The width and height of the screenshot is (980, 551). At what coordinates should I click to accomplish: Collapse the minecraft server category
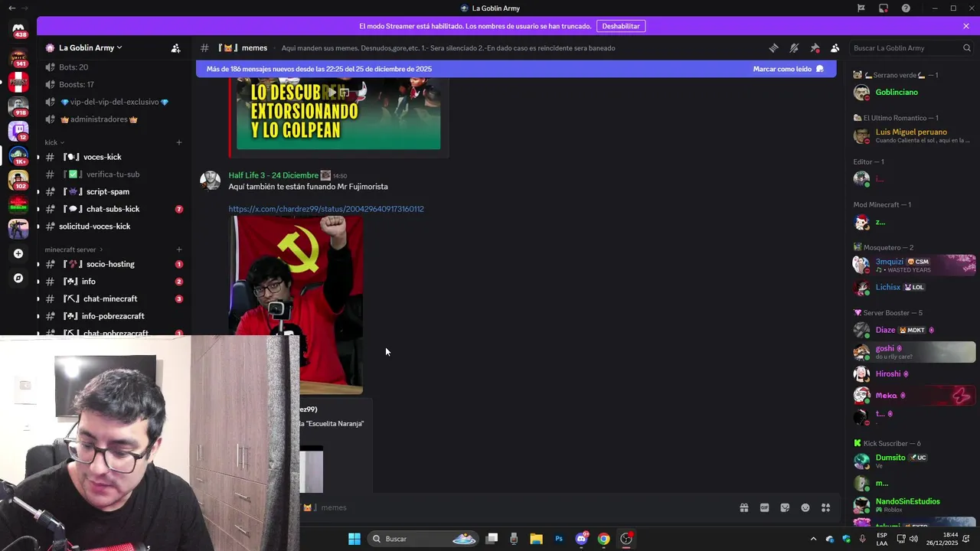point(73,249)
